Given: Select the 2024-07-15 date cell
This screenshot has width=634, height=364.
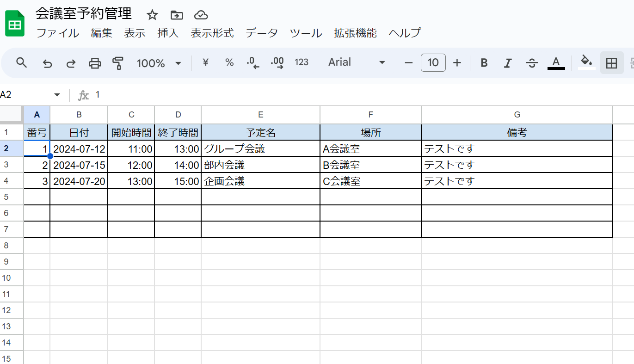Looking at the screenshot, I should [79, 165].
